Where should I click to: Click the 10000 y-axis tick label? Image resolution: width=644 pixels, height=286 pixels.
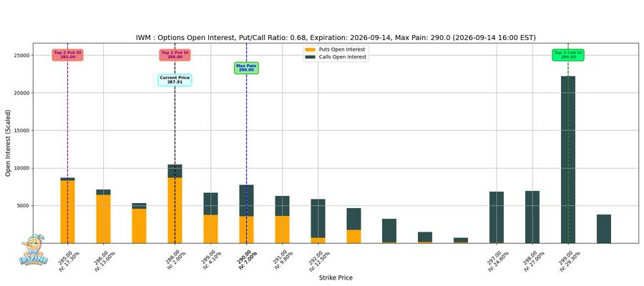[x=21, y=168]
